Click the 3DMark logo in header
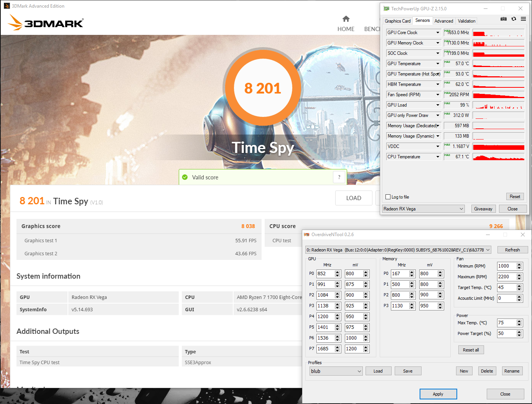The image size is (532, 404). [x=46, y=22]
